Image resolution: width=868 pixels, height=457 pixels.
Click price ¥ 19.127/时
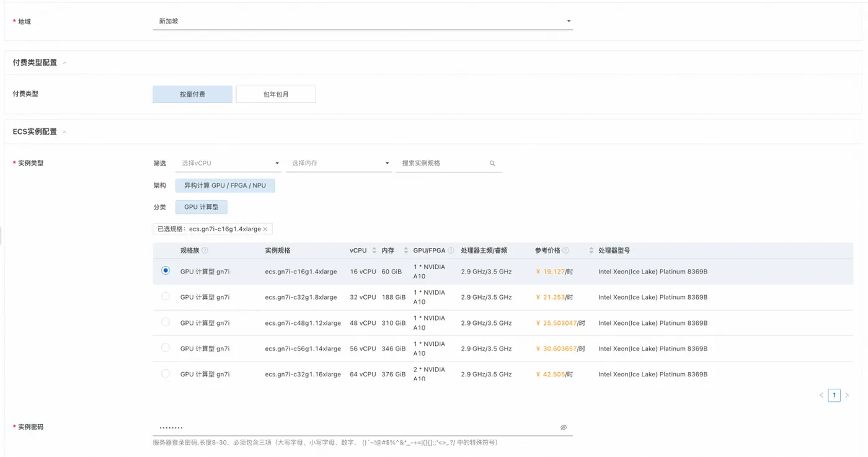pyautogui.click(x=554, y=272)
